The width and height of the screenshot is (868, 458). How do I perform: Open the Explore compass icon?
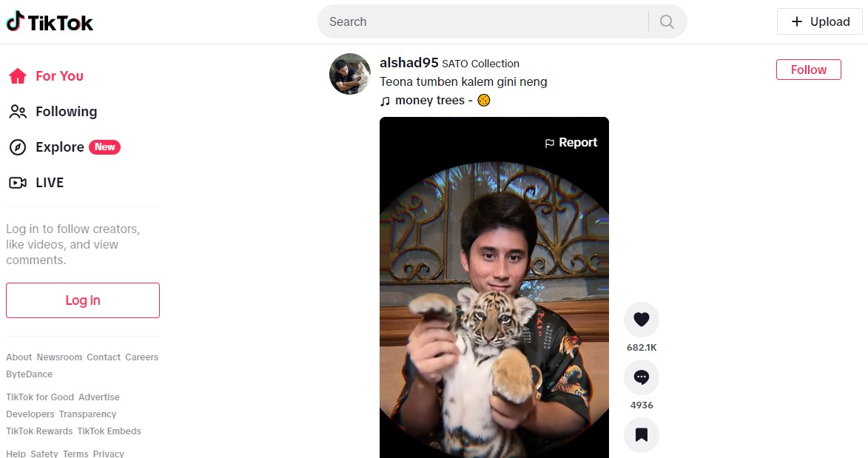(18, 147)
